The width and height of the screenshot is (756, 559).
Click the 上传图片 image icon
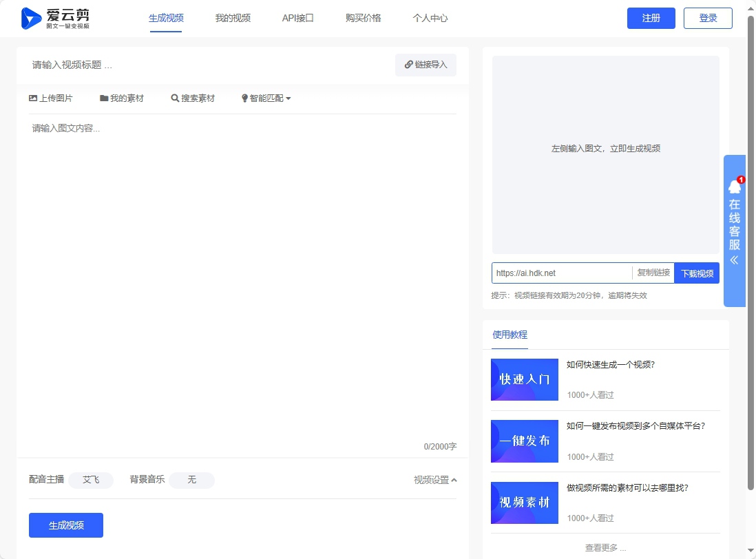(33, 98)
